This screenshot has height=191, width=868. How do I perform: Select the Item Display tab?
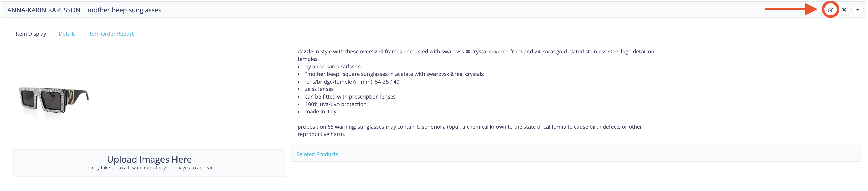pyautogui.click(x=31, y=34)
